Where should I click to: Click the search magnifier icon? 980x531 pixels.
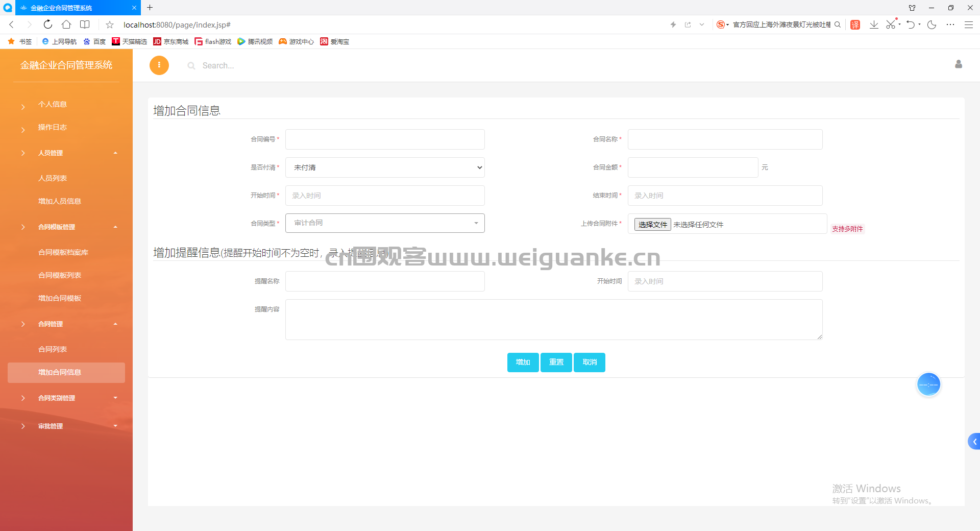pos(191,66)
